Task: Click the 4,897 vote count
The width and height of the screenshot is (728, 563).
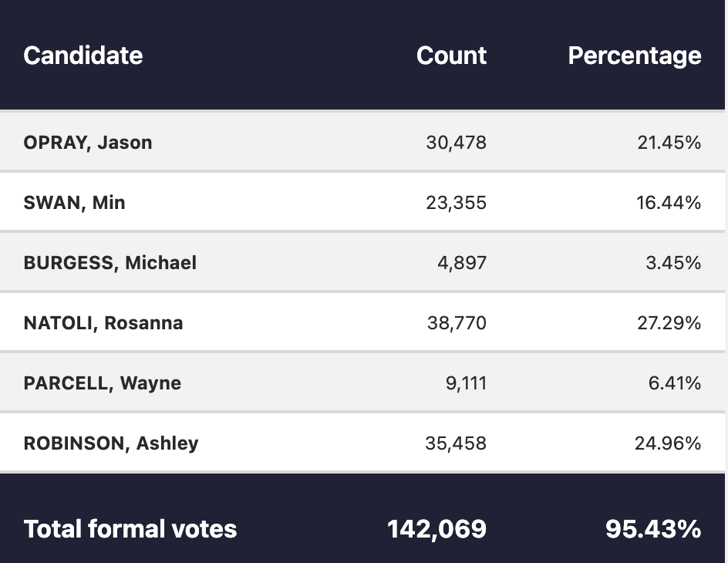Action: click(462, 263)
